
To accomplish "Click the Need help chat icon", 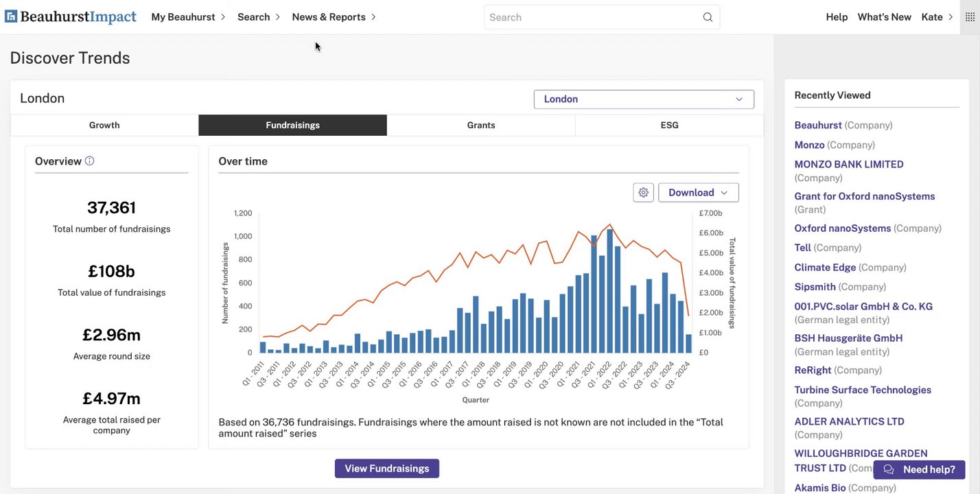I will (889, 470).
